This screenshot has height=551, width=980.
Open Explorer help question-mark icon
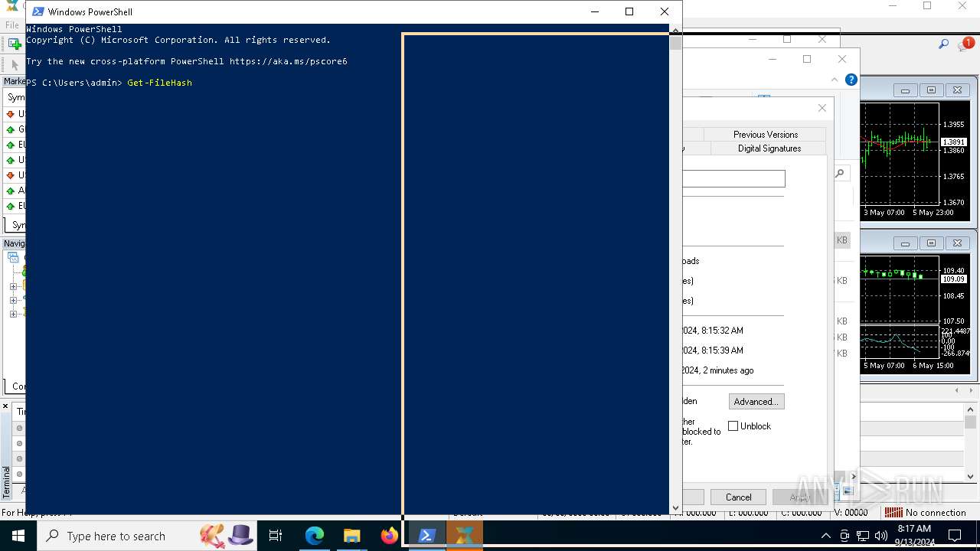click(x=851, y=80)
